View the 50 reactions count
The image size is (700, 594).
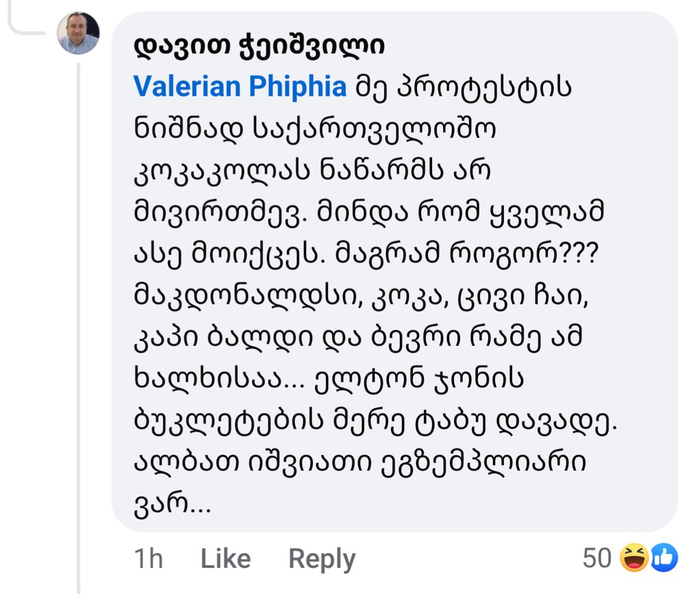(x=596, y=558)
